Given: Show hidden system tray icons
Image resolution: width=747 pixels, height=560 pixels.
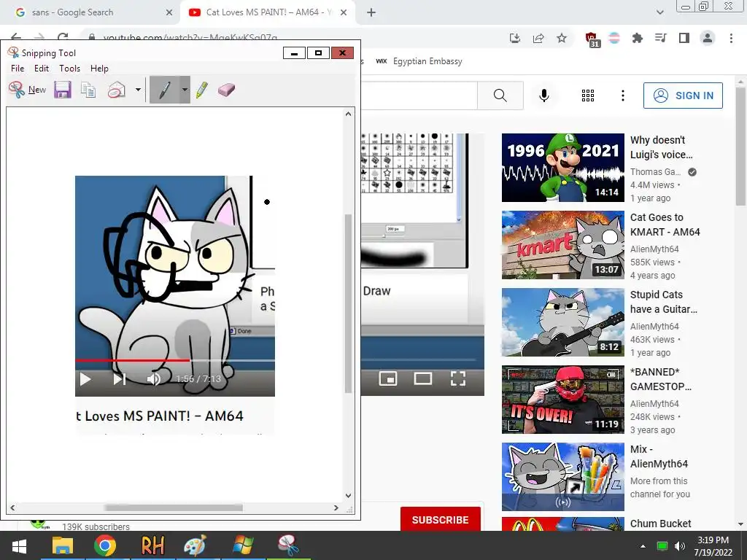Looking at the screenshot, I should (643, 546).
